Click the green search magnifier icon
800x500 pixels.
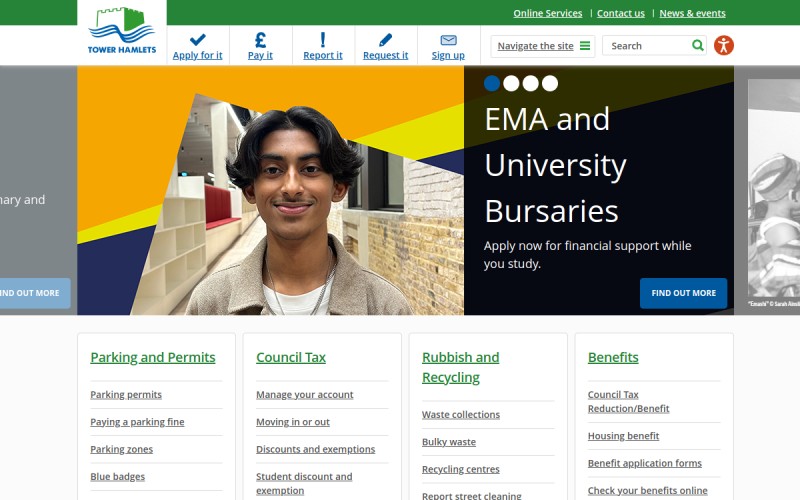tap(697, 45)
